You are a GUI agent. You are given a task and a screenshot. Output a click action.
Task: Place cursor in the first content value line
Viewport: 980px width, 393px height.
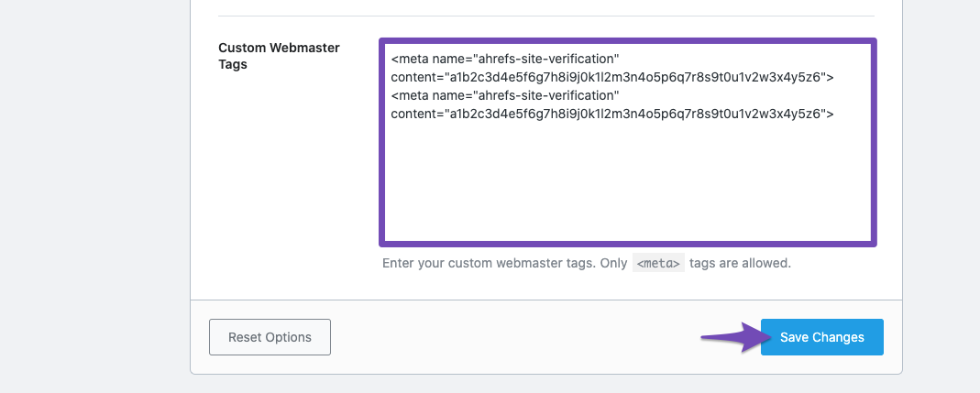pos(612,78)
